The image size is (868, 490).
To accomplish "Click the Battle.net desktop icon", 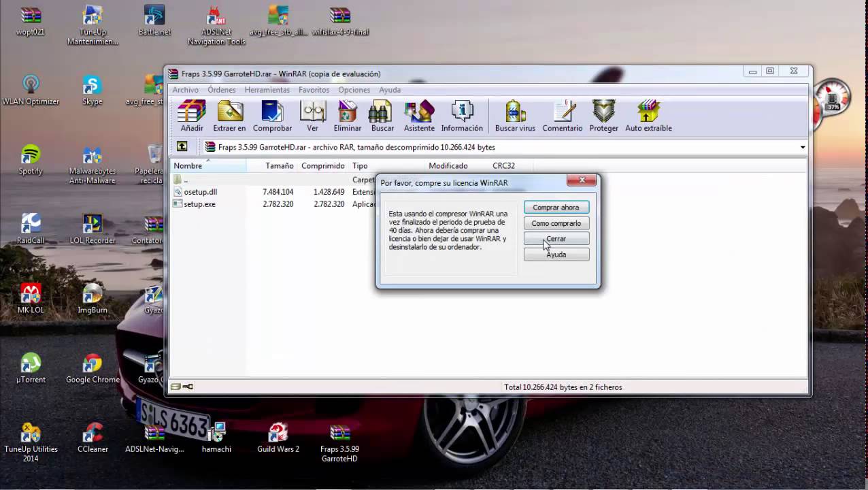I will pos(154,20).
